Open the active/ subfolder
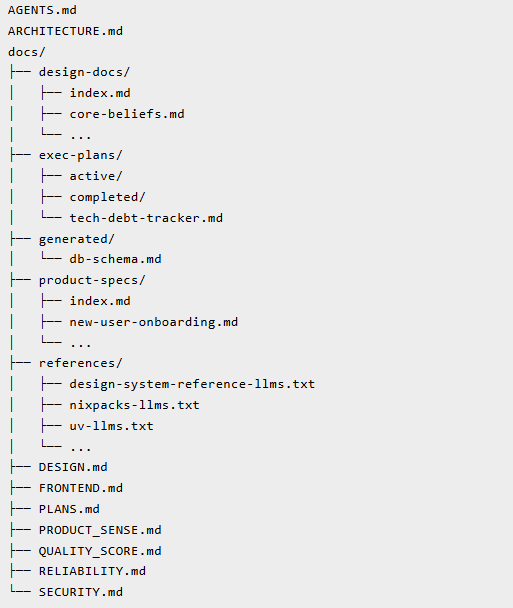 (96, 176)
